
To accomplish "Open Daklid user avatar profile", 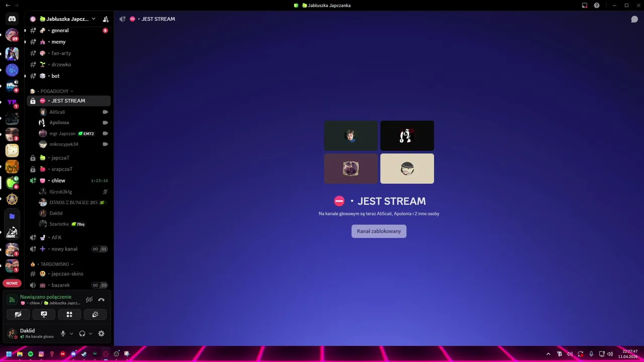I will pos(12,333).
